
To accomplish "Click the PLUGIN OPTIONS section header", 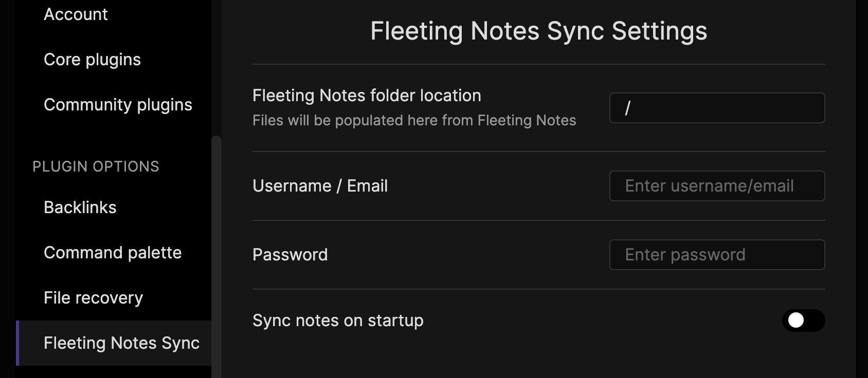I will click(x=96, y=166).
